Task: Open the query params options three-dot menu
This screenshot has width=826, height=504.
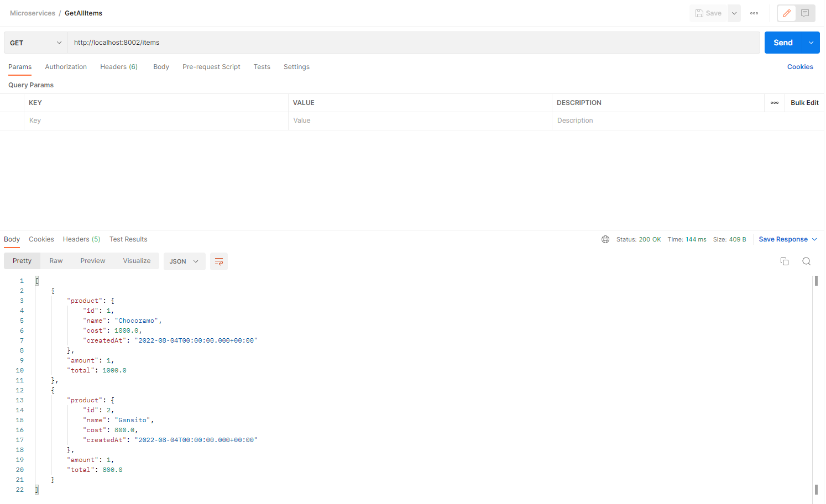Action: point(774,102)
